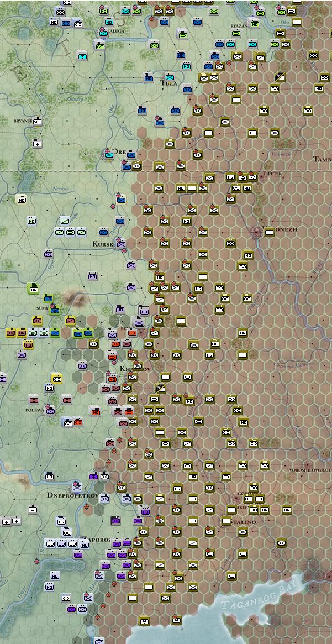Select the white artillery counter below Bryansk SEC

[x=38, y=143]
